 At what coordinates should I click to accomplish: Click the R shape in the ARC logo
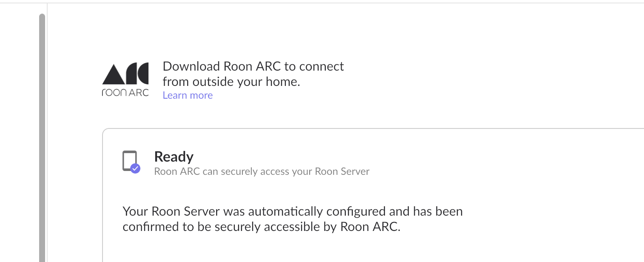131,73
